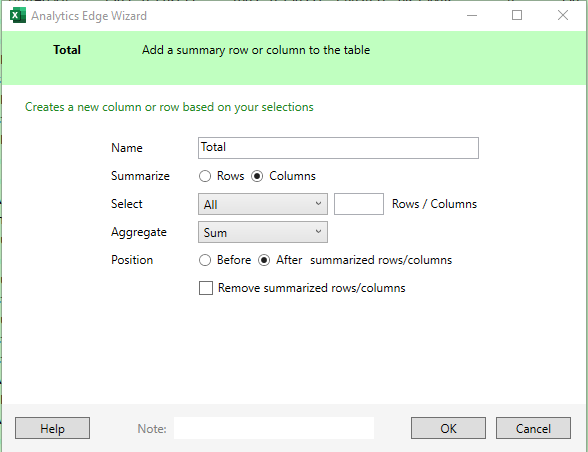Minimize the Analytics Edge Wizard window
The height and width of the screenshot is (452, 588).
click(472, 15)
